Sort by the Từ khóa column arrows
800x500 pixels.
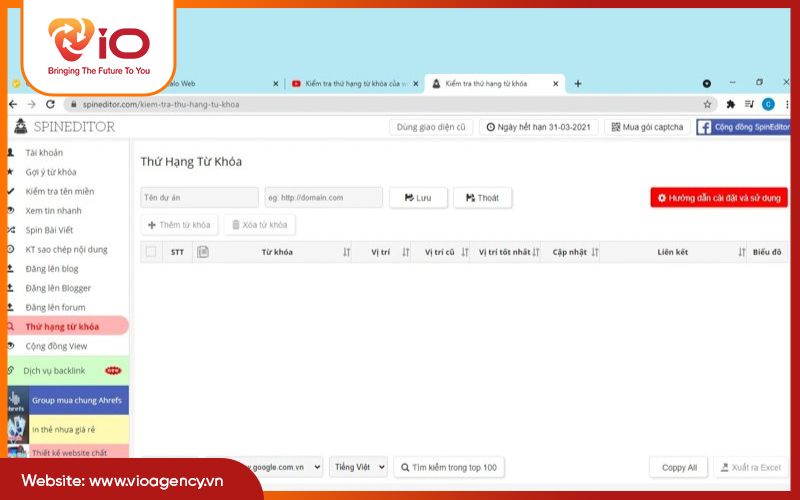point(346,252)
